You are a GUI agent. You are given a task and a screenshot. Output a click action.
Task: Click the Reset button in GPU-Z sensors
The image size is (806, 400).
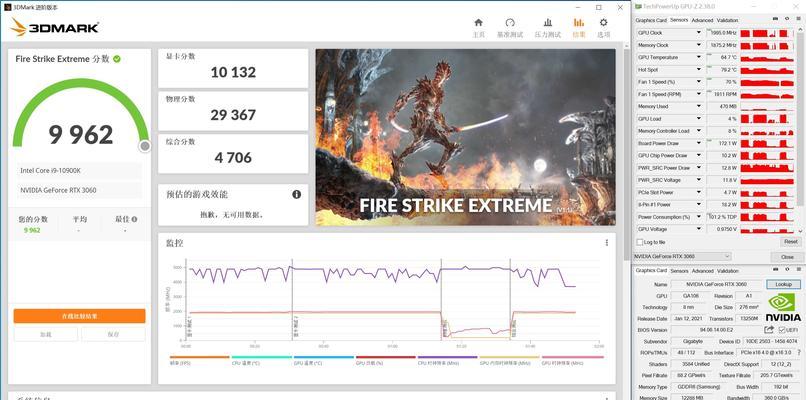click(x=790, y=242)
